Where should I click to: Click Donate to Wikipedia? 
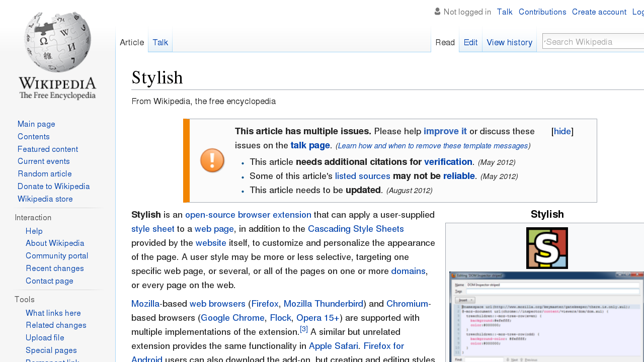coord(54,187)
